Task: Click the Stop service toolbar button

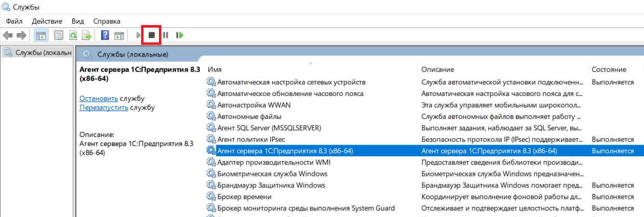Action: click(151, 35)
